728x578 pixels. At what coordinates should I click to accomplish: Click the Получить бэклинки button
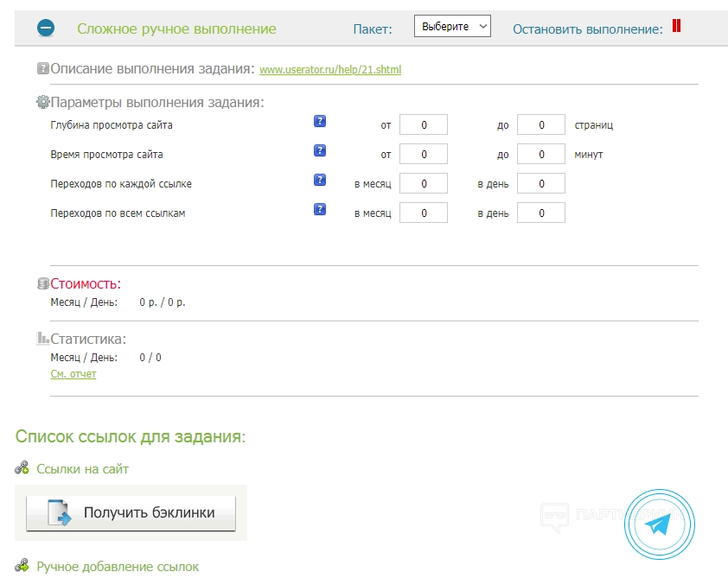[x=131, y=513]
